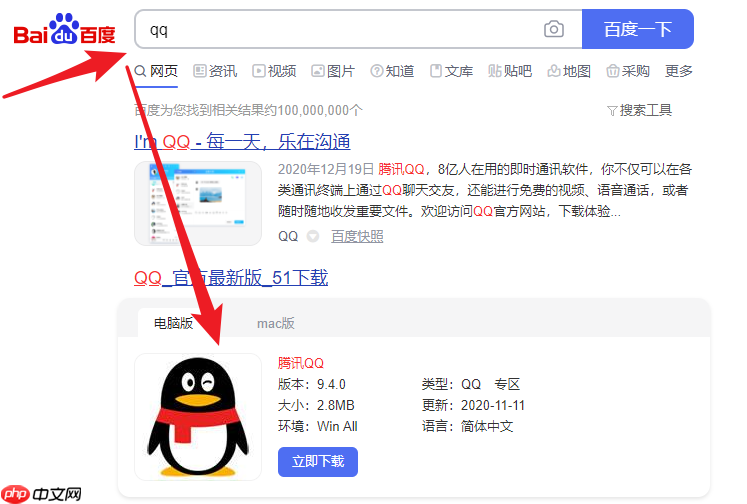Click the 百度一下 search button
The height and width of the screenshot is (504, 747).
tap(637, 29)
